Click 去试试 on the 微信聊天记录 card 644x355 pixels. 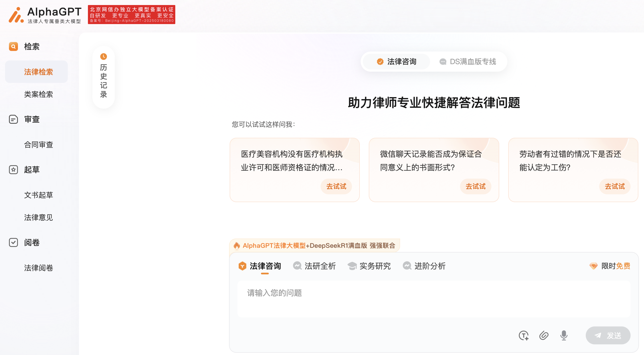pos(475,186)
